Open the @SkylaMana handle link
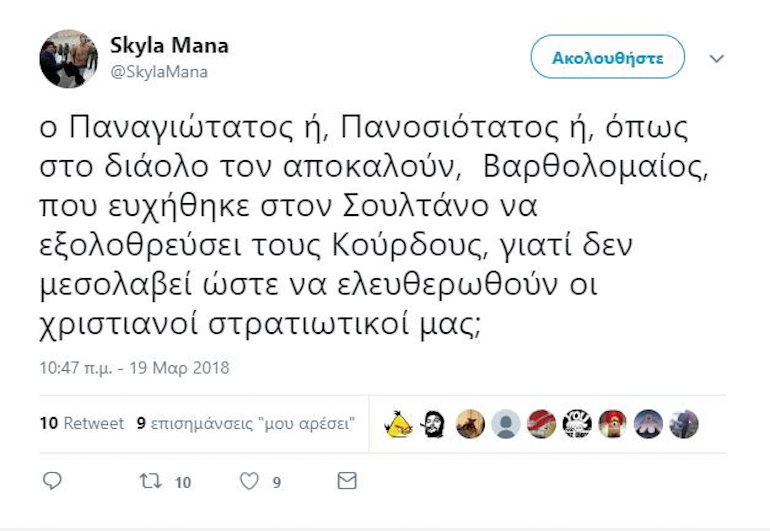 (159, 72)
